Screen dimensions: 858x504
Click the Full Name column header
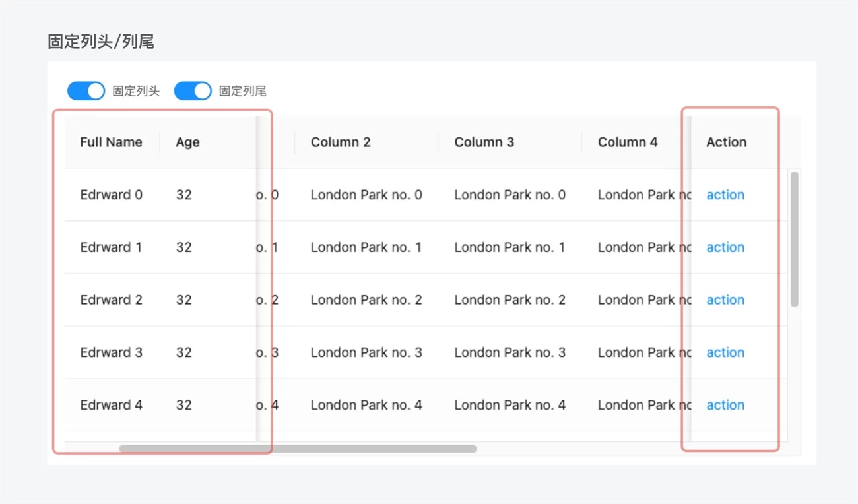pyautogui.click(x=111, y=142)
